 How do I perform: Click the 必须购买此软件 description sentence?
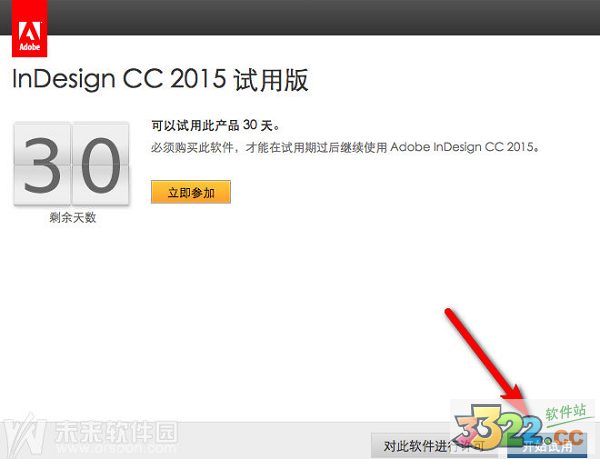click(345, 147)
